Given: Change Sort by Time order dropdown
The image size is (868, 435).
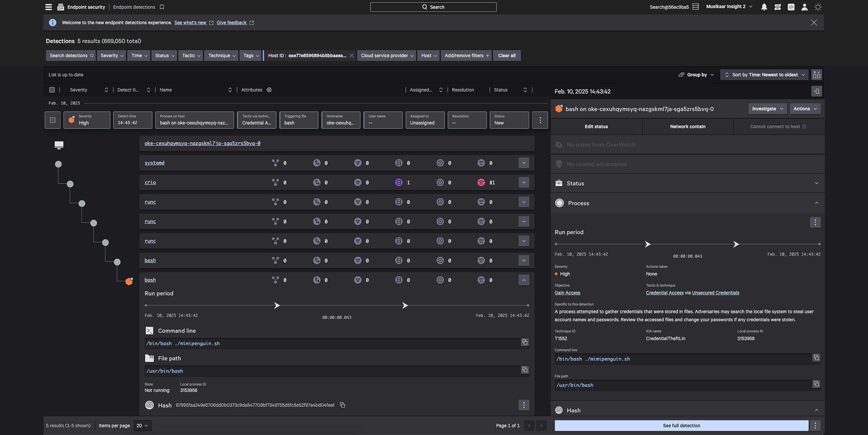Looking at the screenshot, I should tap(764, 75).
